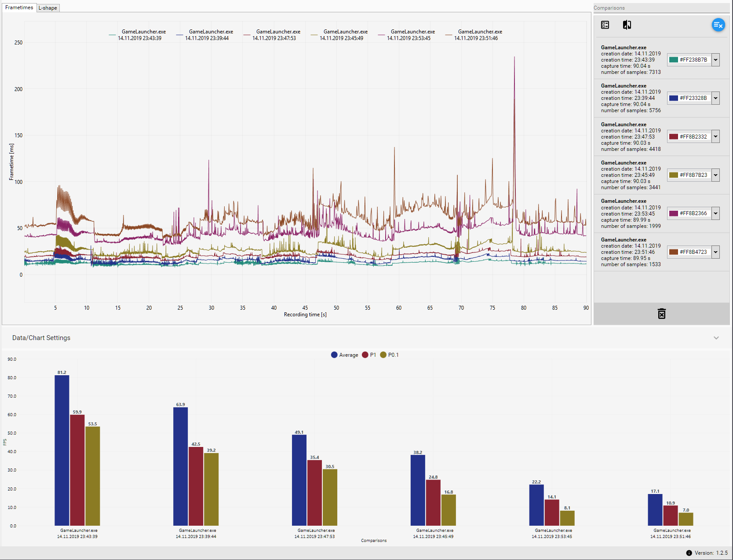The width and height of the screenshot is (733, 560).
Task: Click the 59.9 P1 FPS bar
Action: coord(77,470)
